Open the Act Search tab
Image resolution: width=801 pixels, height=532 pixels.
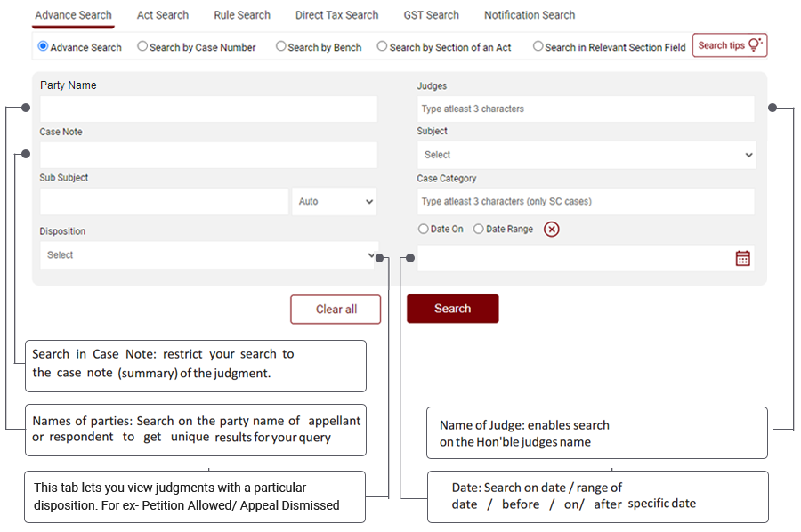[x=163, y=15]
